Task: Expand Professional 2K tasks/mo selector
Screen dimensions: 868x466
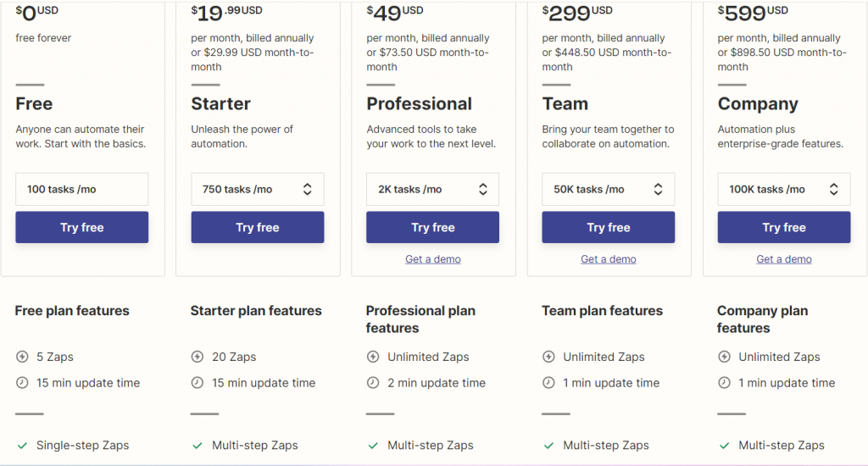Action: pos(432,189)
